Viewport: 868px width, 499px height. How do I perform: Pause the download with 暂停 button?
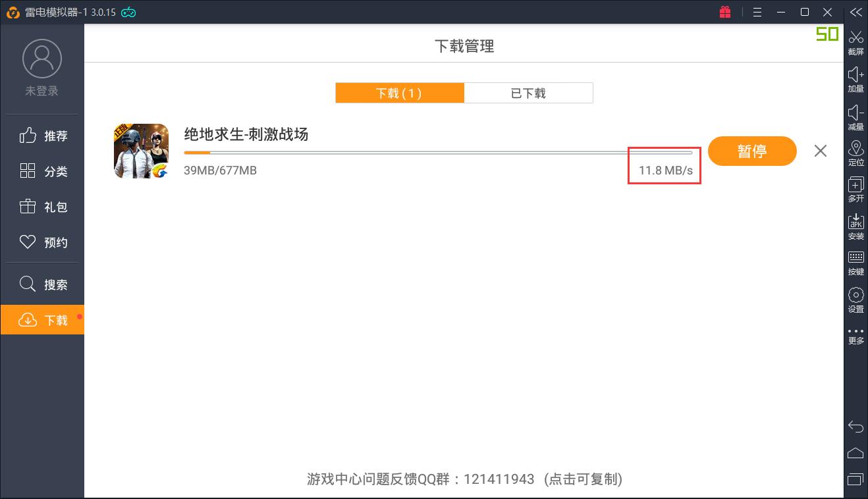(752, 151)
